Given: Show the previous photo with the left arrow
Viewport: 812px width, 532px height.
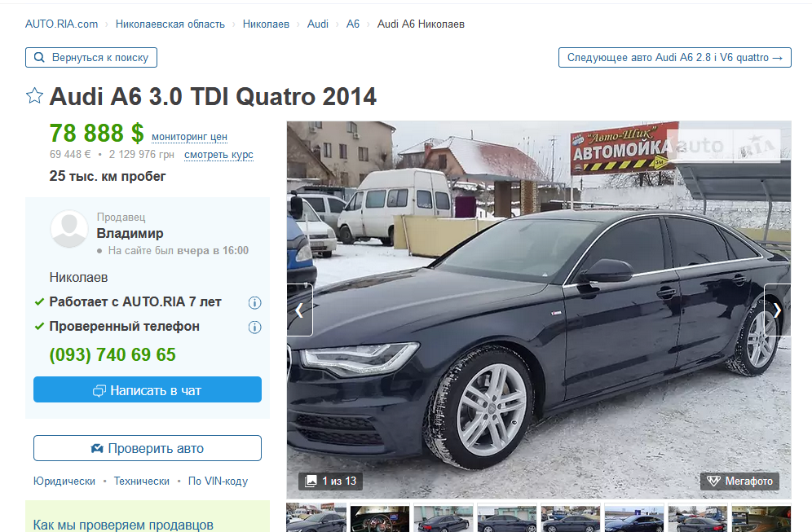Looking at the screenshot, I should 300,310.
